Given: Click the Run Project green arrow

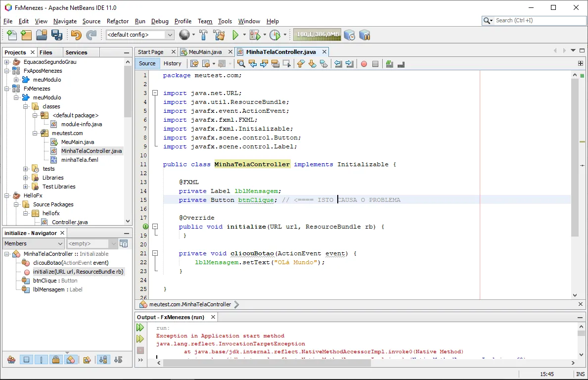Looking at the screenshot, I should 236,35.
